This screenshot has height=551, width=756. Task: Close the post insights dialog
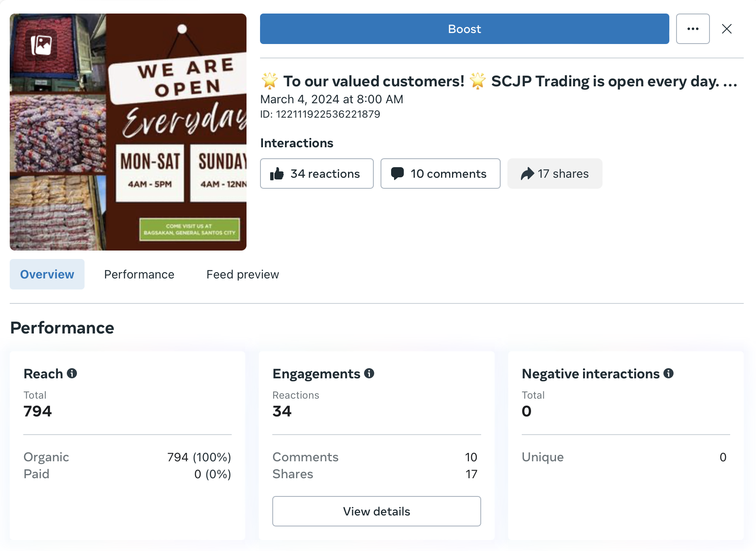tap(726, 29)
